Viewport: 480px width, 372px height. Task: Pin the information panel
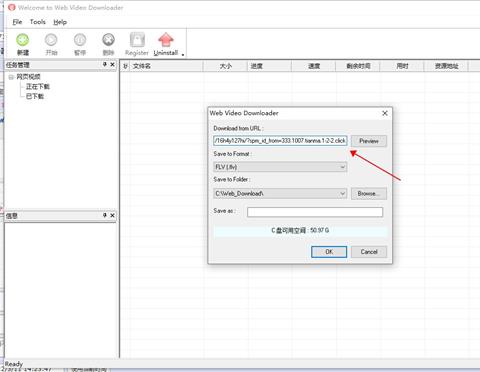pos(105,215)
